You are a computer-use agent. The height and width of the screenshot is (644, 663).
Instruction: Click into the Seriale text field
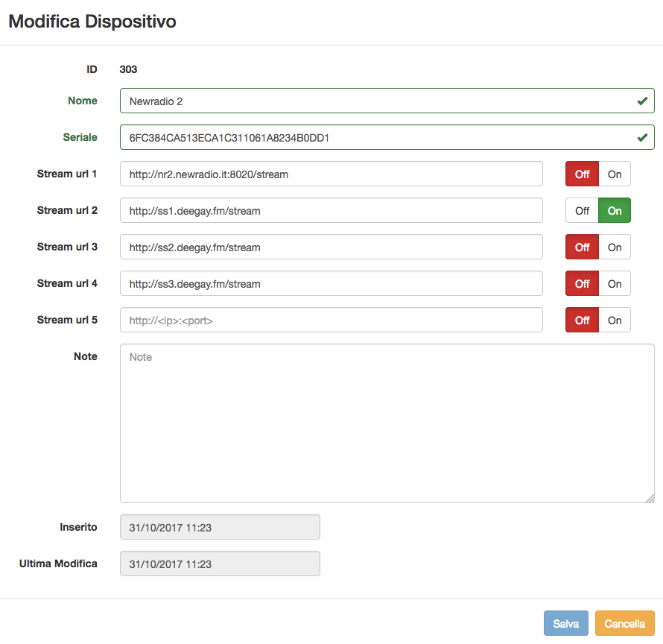click(x=387, y=137)
